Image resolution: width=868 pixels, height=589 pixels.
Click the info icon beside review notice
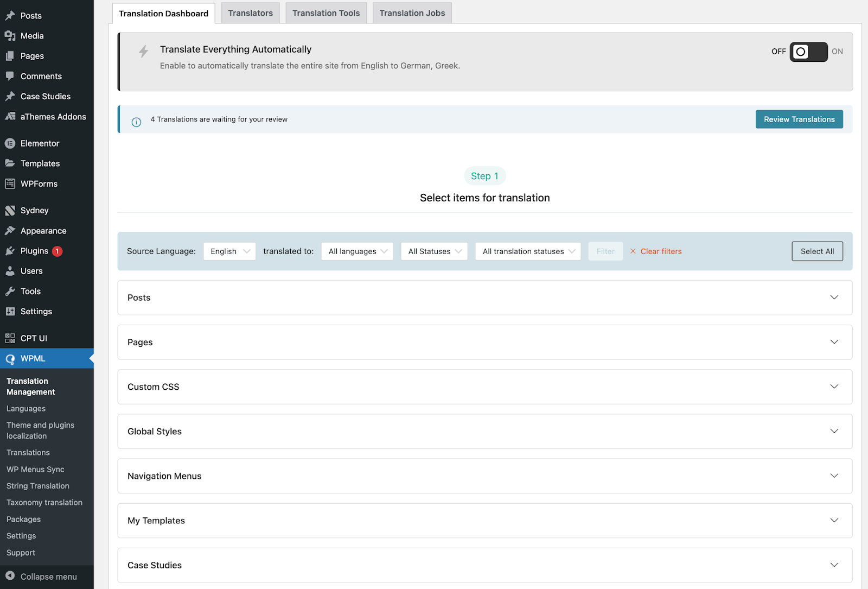point(136,122)
